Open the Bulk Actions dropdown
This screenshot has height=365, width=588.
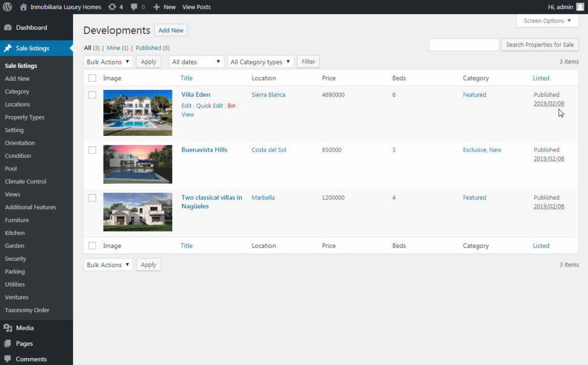(x=108, y=62)
